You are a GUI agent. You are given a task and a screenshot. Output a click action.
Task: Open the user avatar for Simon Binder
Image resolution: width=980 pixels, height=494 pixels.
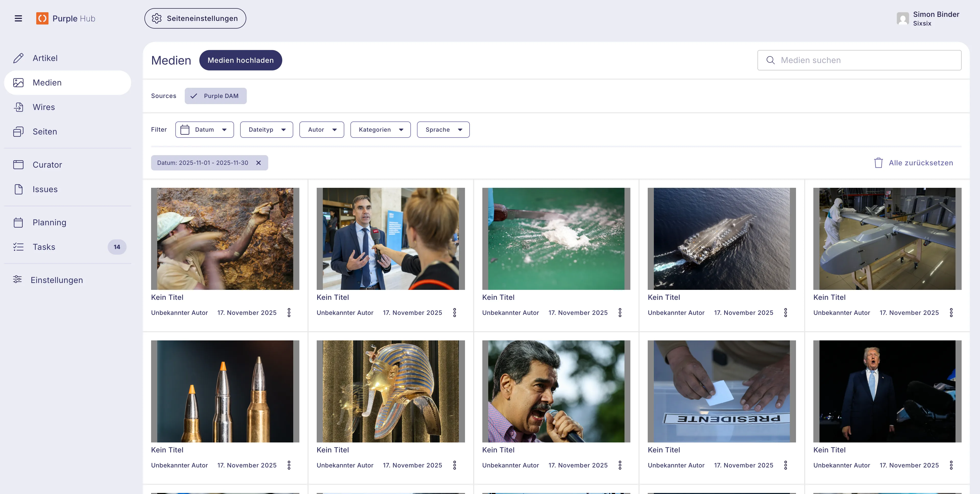pos(902,18)
